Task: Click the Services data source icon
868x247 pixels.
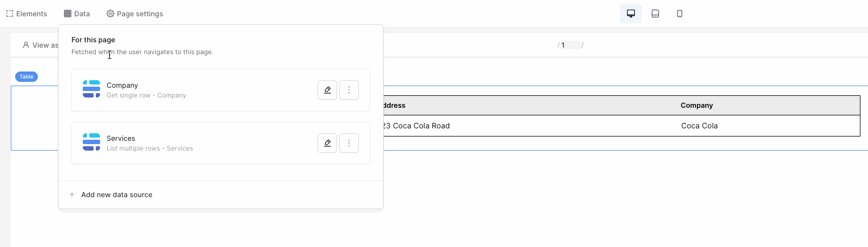Action: 91,142
